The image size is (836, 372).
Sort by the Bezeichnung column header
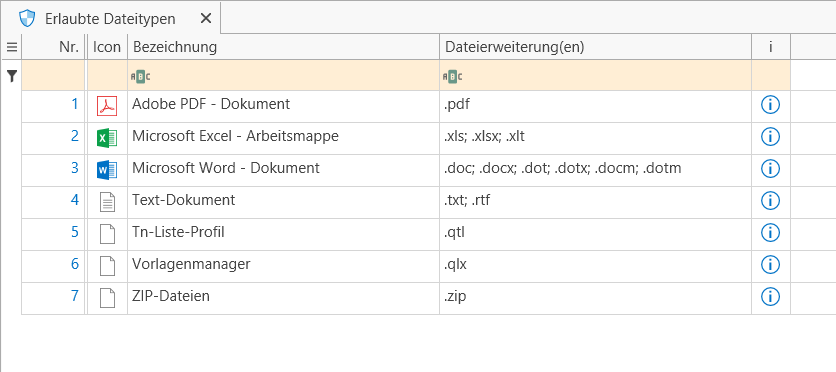click(283, 47)
